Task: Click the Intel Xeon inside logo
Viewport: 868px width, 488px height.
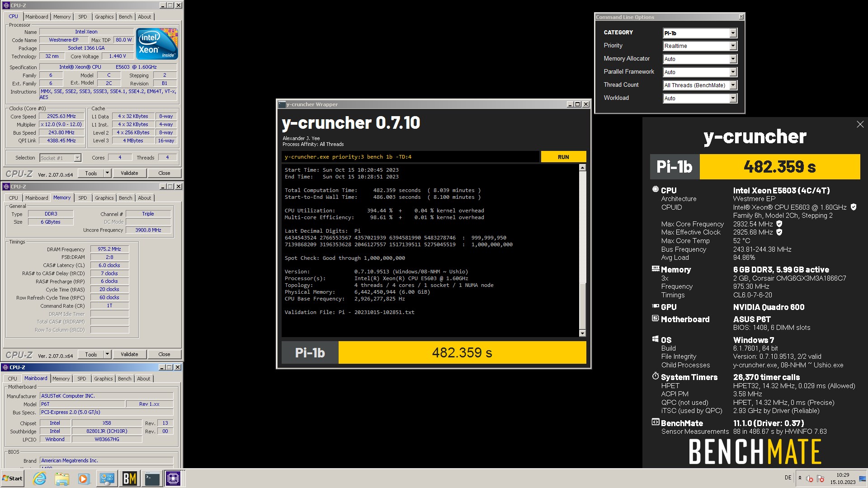Action: (157, 44)
